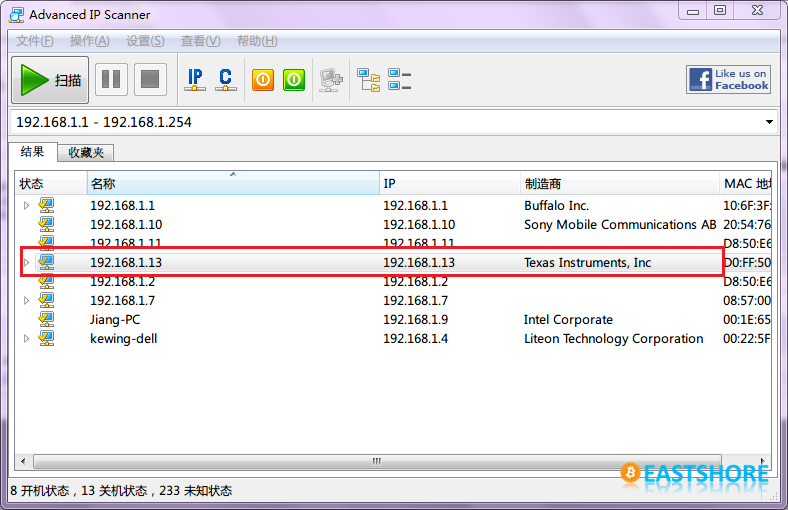Screen dimensions: 788x510
Task: Click the scroll right arrow
Action: [x=763, y=461]
